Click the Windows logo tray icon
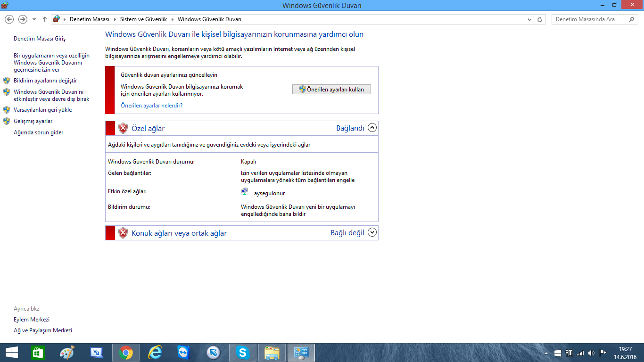The image size is (644, 362). 558,353
